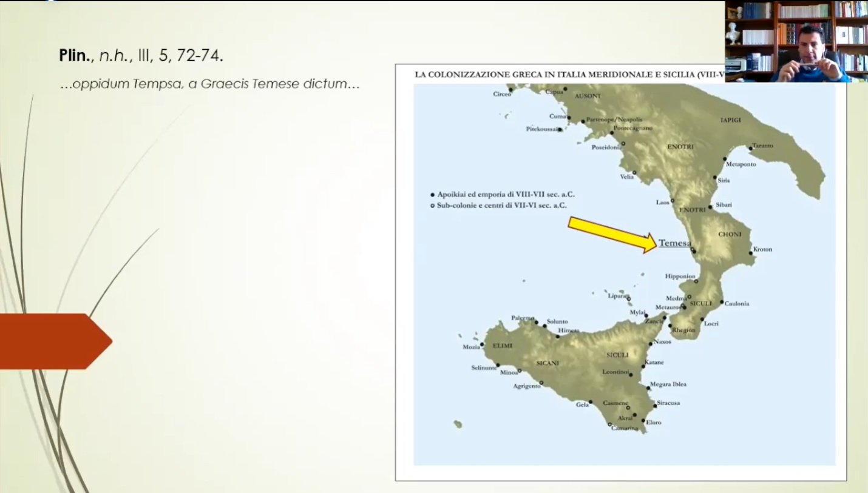Click the Liparai island marker

pos(629,298)
